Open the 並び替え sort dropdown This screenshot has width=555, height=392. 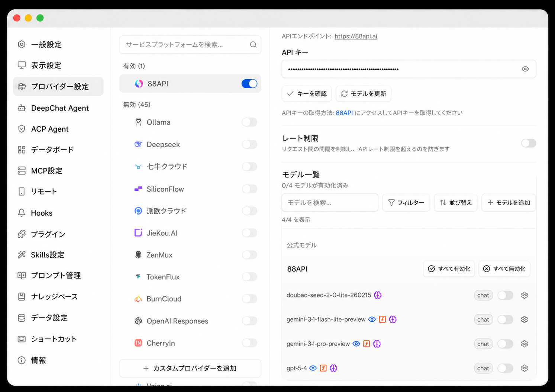point(456,203)
